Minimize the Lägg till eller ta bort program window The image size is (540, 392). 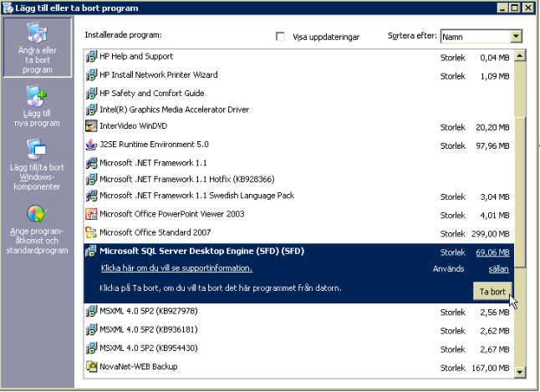[502, 8]
